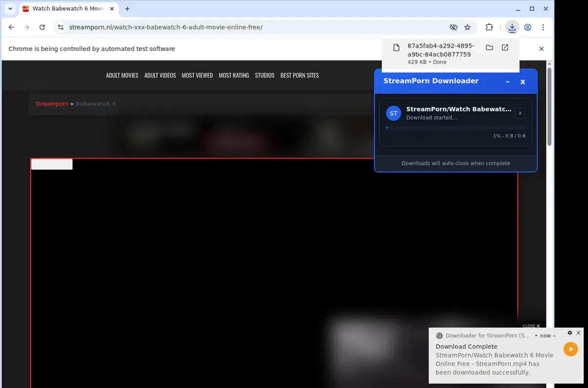Open BEST PORN SITES menu item
Screen dimensions: 588x388
299,76
